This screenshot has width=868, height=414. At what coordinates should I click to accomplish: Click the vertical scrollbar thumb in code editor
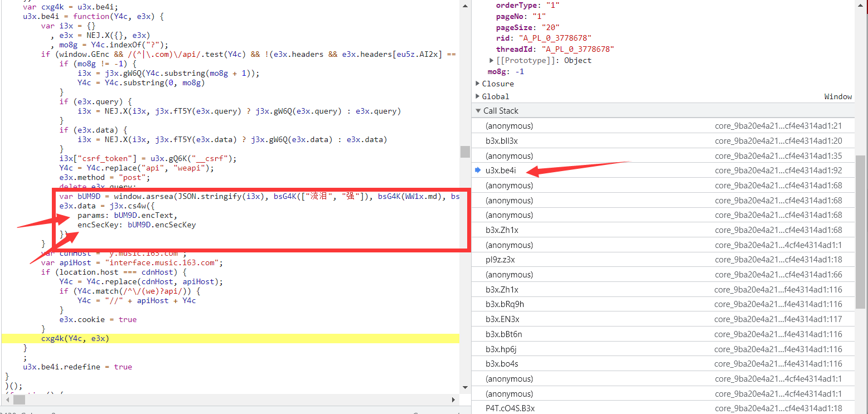[465, 152]
